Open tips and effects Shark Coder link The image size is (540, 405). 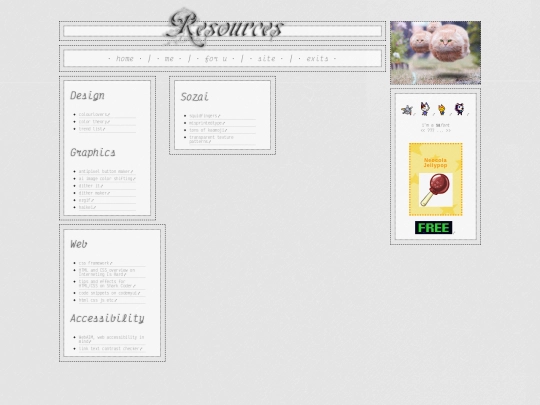(107, 284)
